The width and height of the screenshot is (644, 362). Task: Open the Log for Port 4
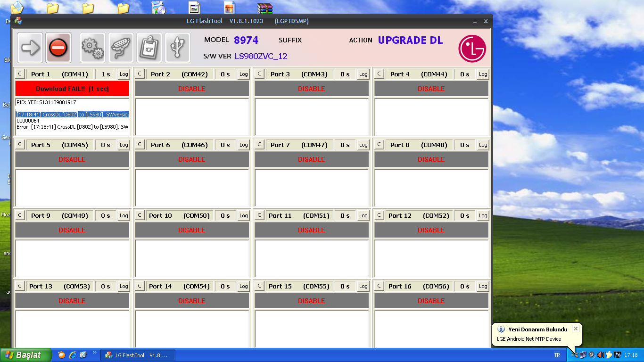point(483,74)
